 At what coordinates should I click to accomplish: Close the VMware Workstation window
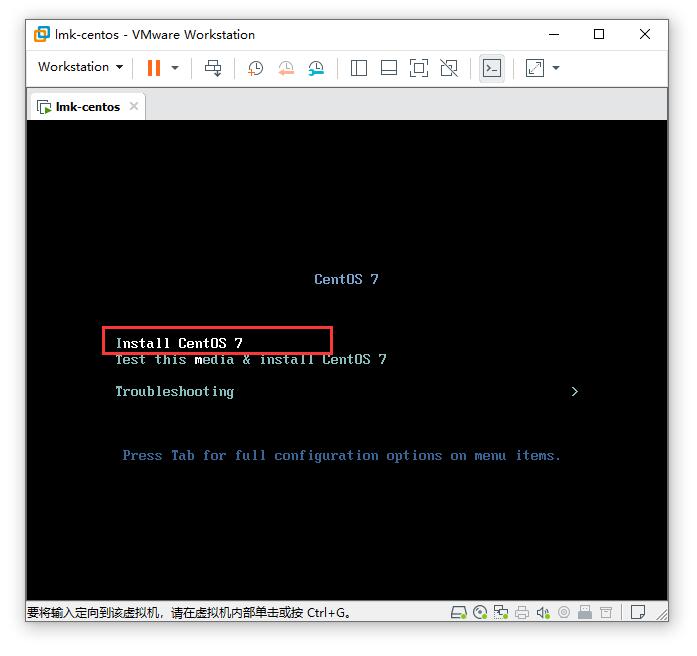(x=645, y=34)
